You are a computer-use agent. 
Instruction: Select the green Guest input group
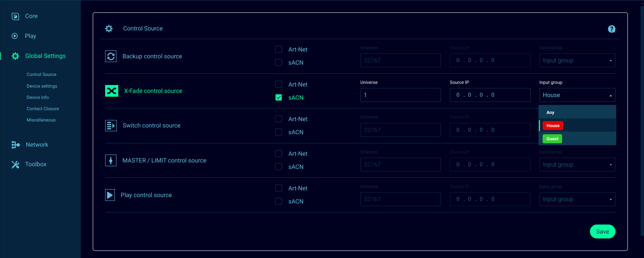pyautogui.click(x=552, y=139)
